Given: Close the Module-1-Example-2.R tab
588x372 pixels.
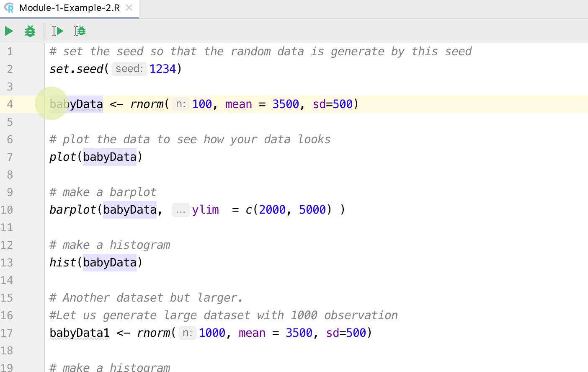Looking at the screenshot, I should [x=129, y=8].
